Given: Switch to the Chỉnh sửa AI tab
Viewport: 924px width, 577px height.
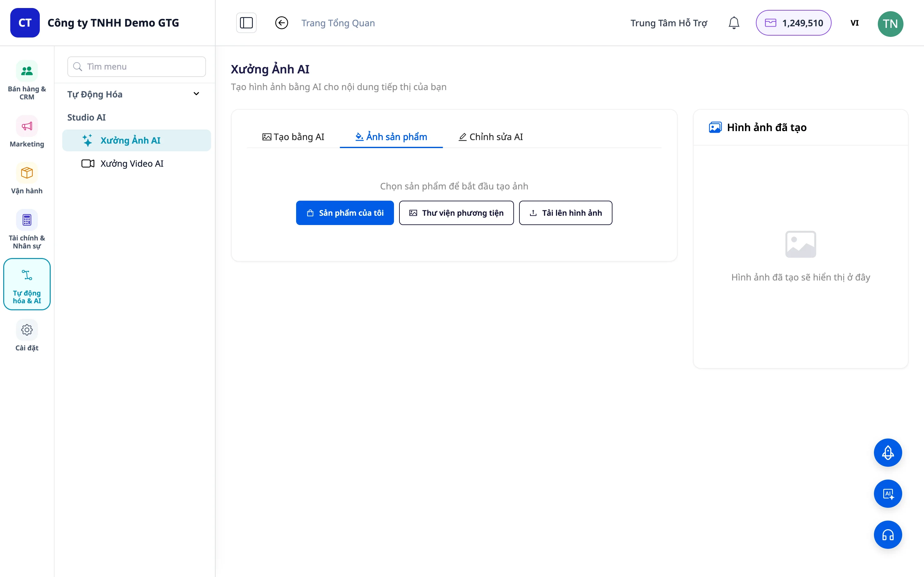Looking at the screenshot, I should (491, 137).
